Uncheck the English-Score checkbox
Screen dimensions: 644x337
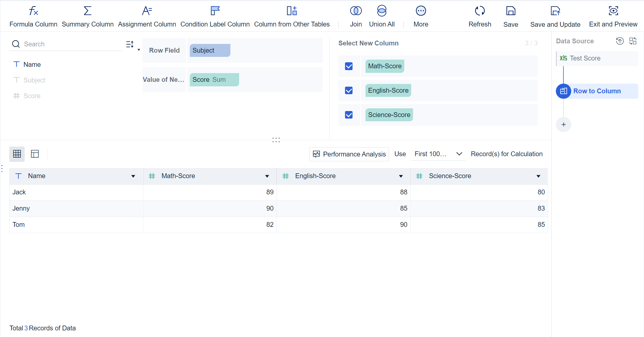click(x=349, y=91)
